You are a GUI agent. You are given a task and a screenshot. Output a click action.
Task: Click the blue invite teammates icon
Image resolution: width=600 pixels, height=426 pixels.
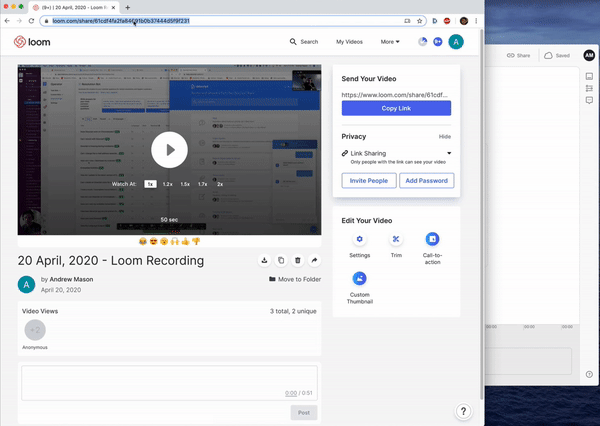point(438,42)
